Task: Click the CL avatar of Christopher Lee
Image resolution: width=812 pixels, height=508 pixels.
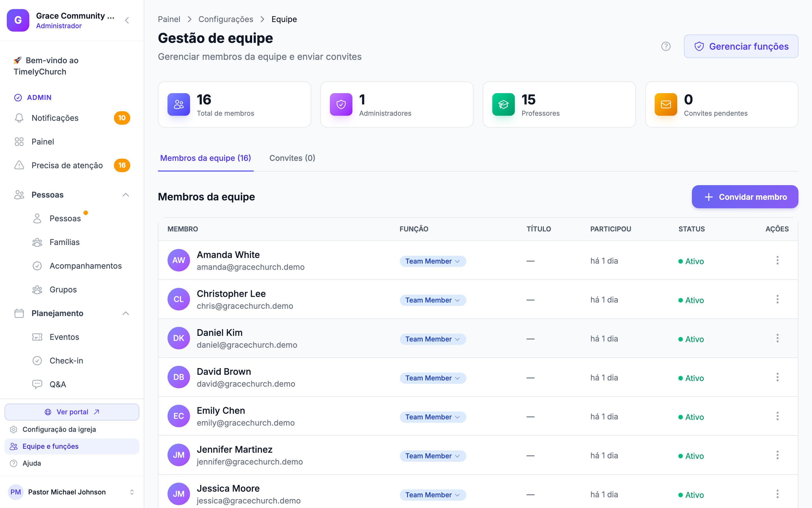Action: (x=178, y=299)
